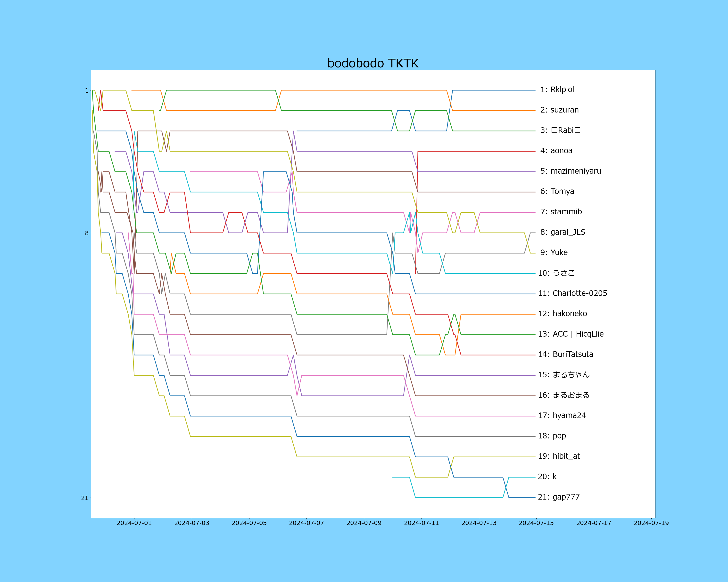Click the rank label 2: suzuran
Screen dimensions: 728x582
point(559,110)
